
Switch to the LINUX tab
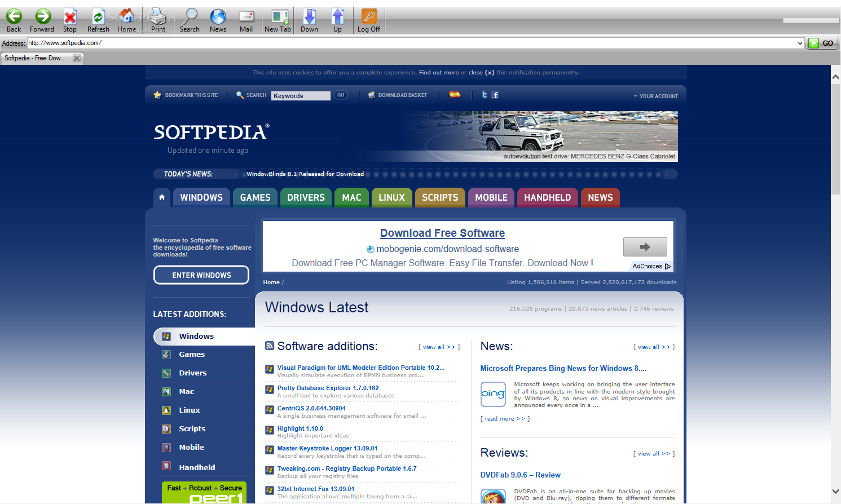pos(391,197)
